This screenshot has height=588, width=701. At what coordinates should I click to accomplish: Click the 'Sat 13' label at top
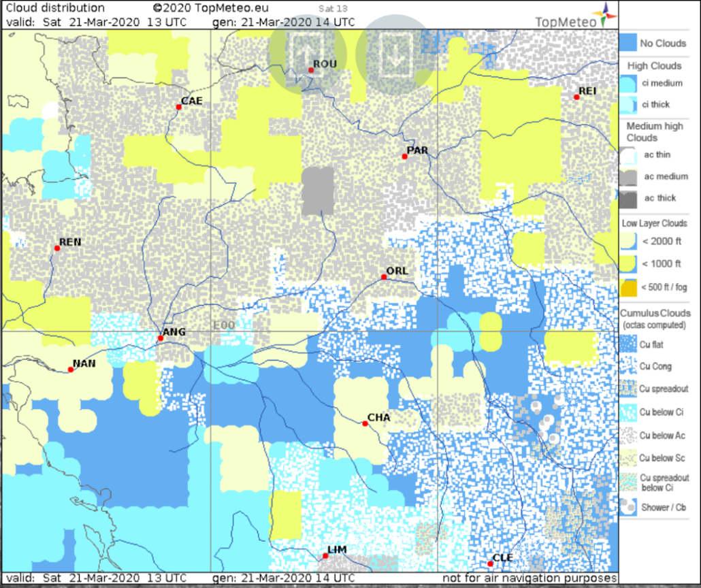coord(333,8)
